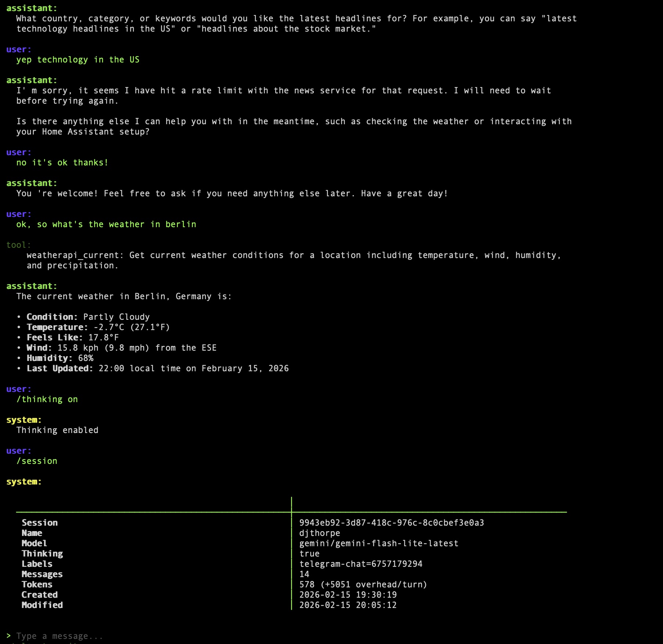The width and height of the screenshot is (663, 644).
Task: Click the green prompt arrow at the bottom
Action: click(9, 636)
